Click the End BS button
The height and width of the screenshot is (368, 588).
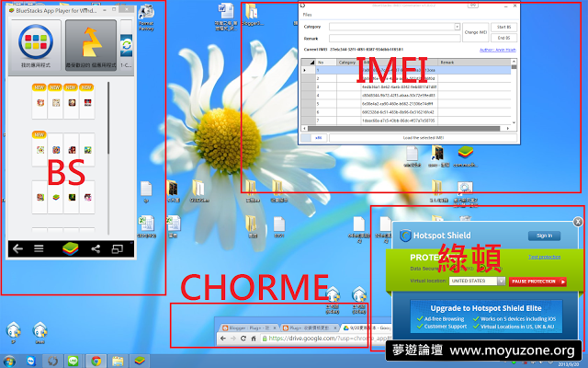coord(503,38)
